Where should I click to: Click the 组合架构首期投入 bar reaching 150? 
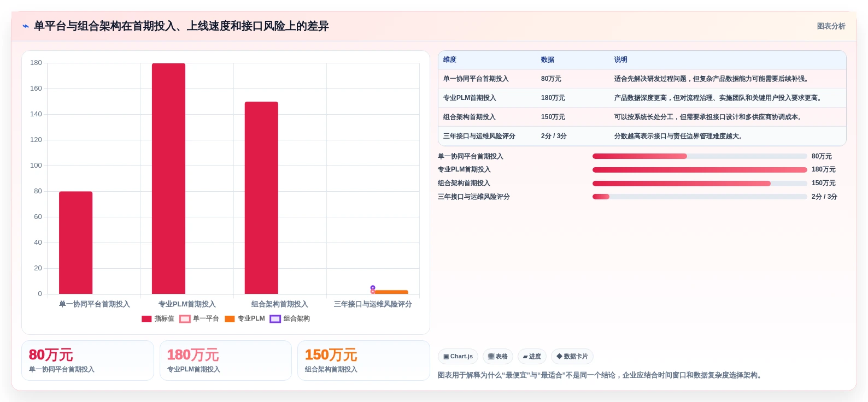(261, 198)
